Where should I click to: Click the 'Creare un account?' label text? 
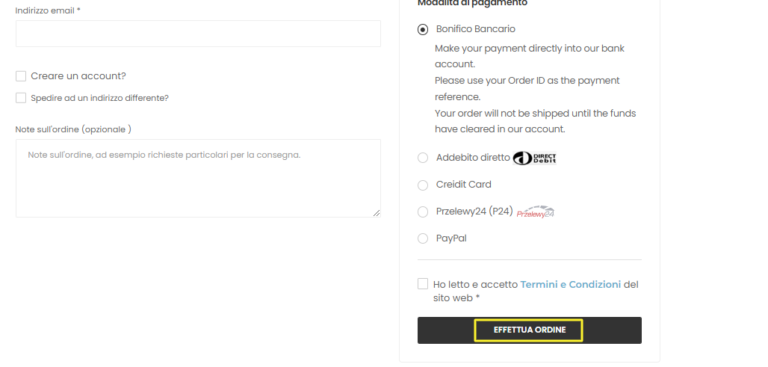coord(78,76)
